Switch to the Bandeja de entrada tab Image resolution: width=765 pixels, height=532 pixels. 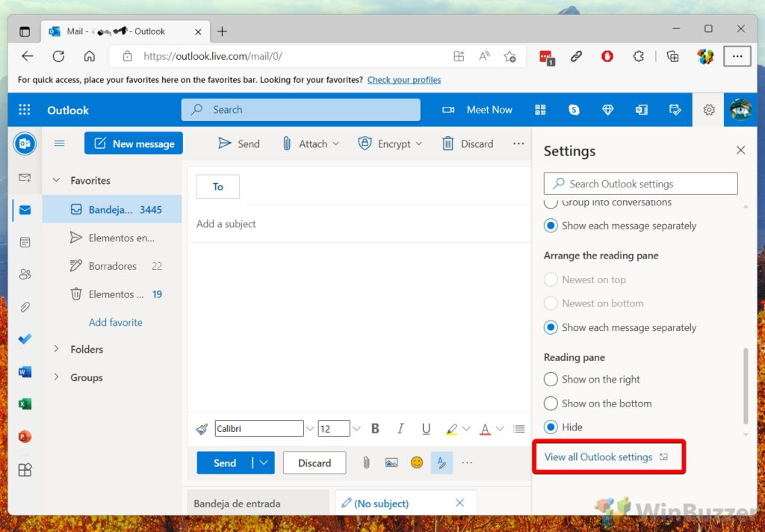[x=238, y=504]
